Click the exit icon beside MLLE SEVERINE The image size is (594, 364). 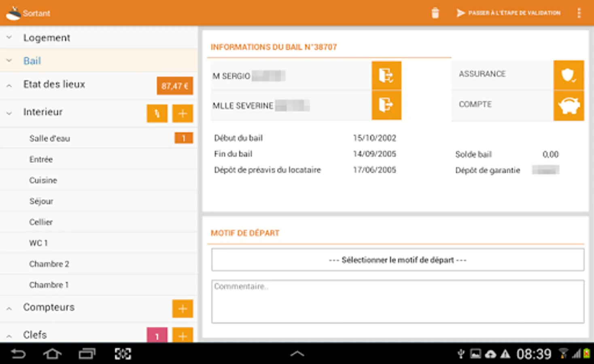386,106
